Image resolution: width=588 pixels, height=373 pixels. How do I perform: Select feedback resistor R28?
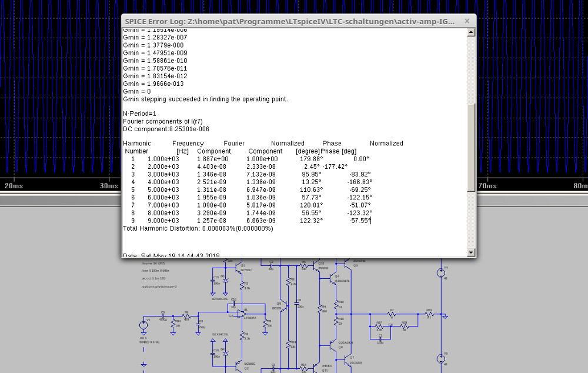tap(405, 327)
